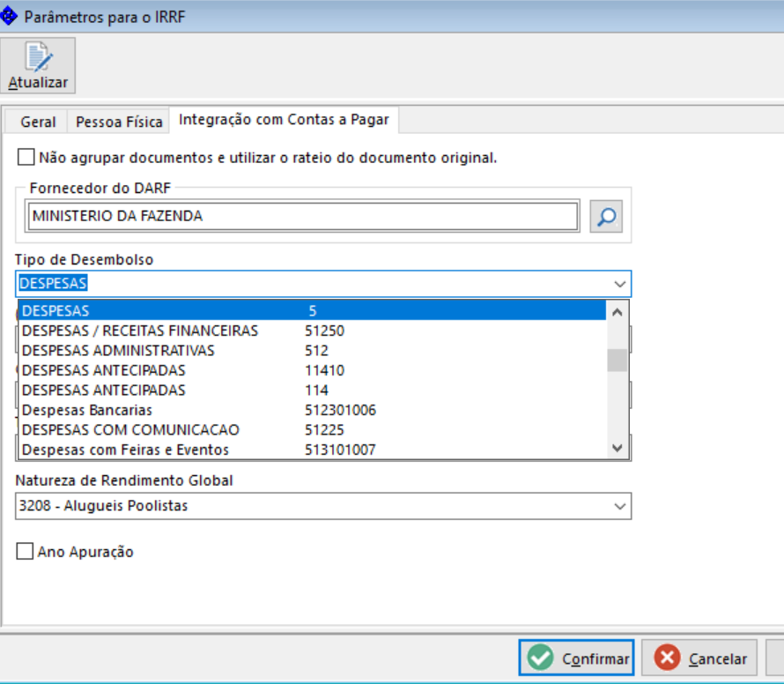Click the dropdown list scrollbar thumb

coord(618,361)
